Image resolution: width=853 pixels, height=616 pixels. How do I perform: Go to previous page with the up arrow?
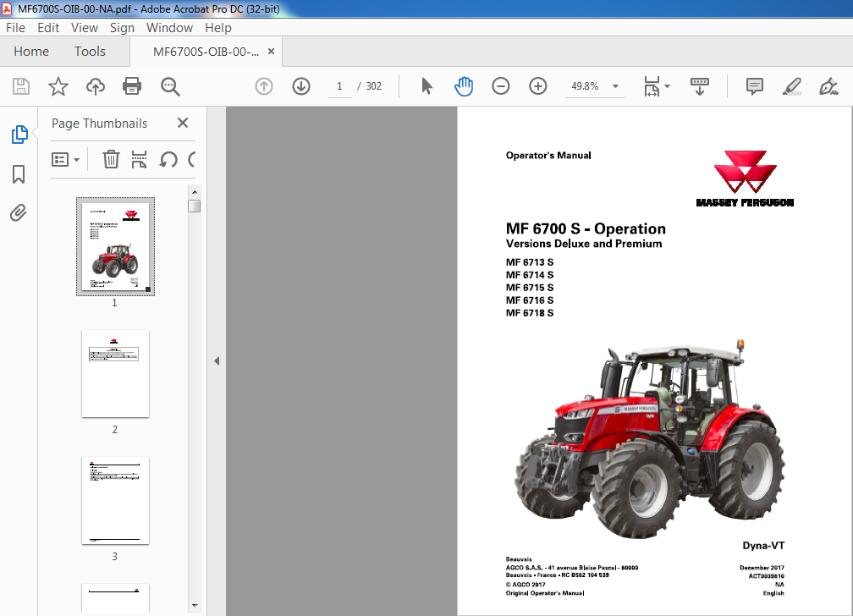coord(264,86)
